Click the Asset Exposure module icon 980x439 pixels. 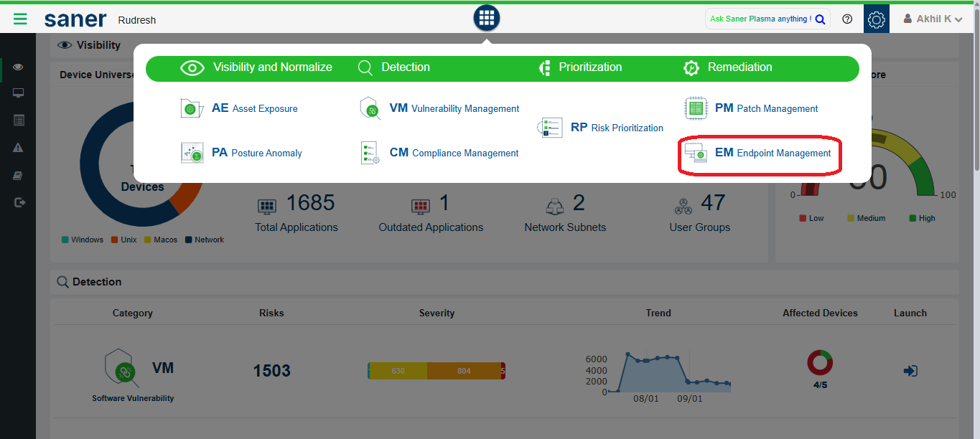tap(192, 108)
